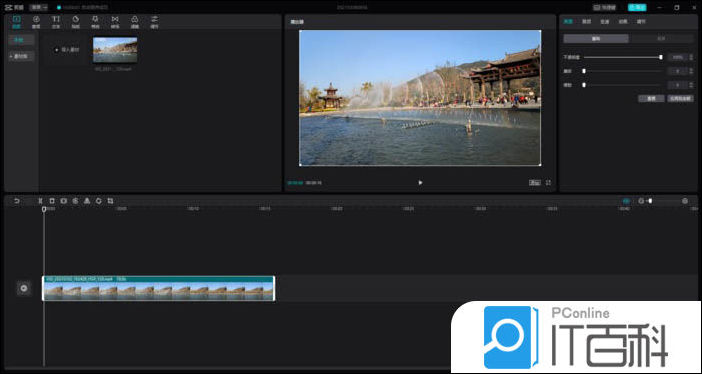Adjust the face slimming (瘦脸) slider handle

pos(584,85)
